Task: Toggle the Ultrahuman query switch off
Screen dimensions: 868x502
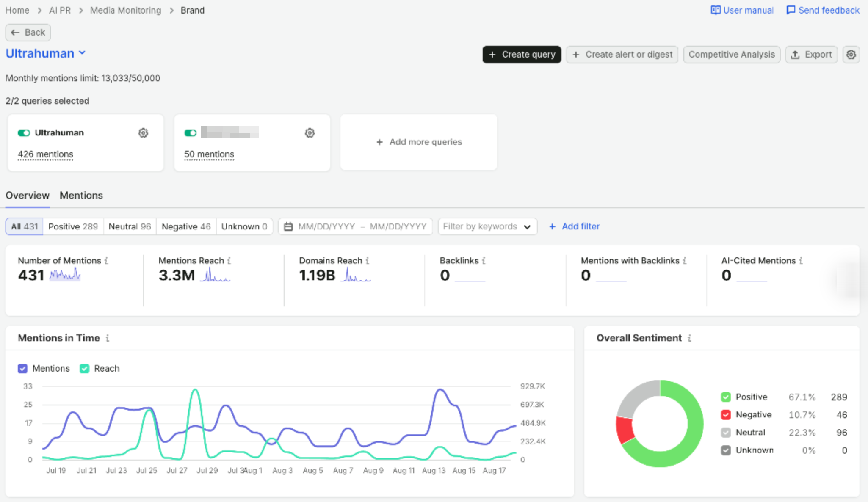Action: pos(24,133)
